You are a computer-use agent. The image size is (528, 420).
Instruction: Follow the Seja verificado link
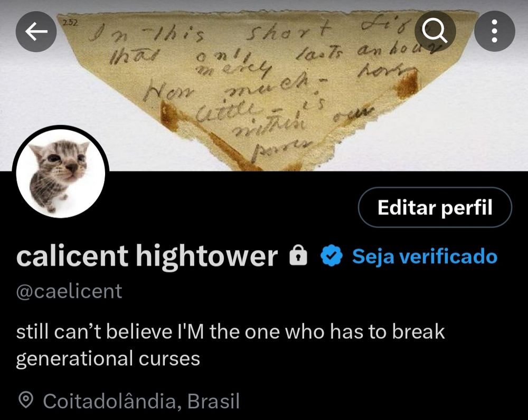click(x=425, y=256)
